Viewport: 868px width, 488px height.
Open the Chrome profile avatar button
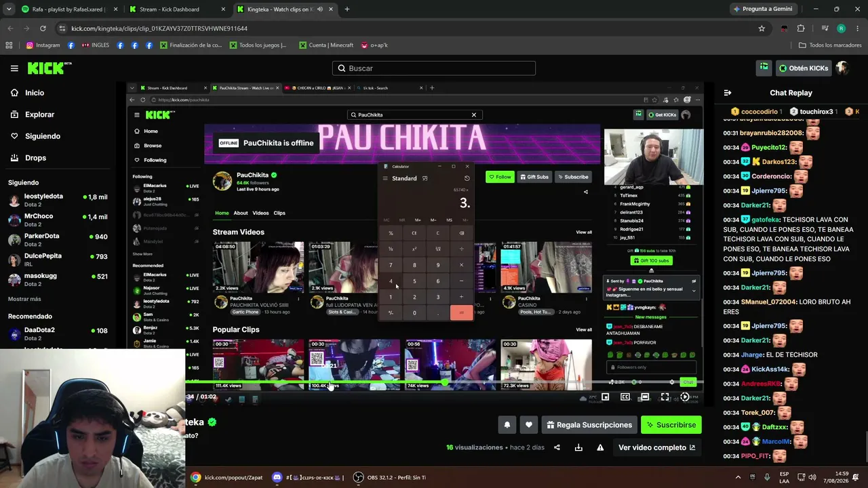[842, 28]
